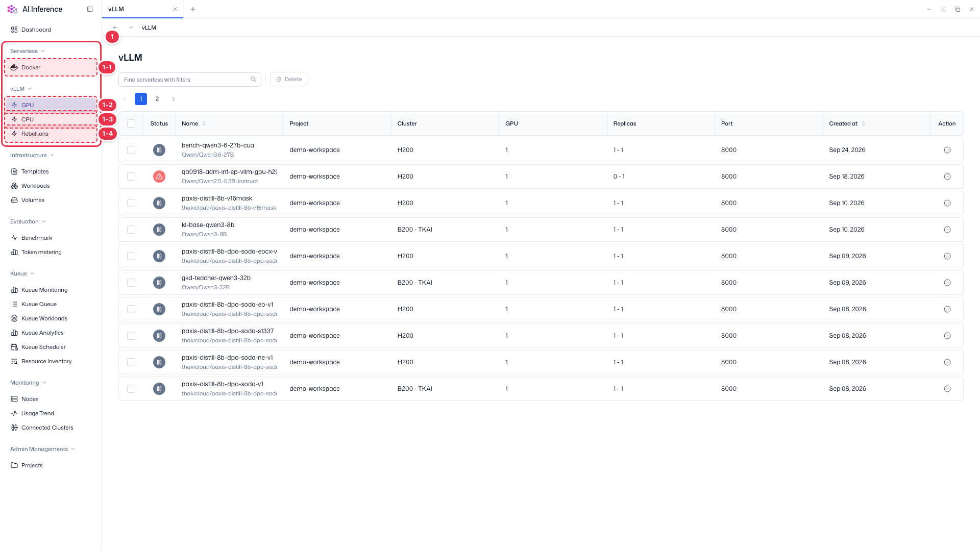The height and width of the screenshot is (551, 980).
Task: Open Docker serverless section
Action: (51, 67)
